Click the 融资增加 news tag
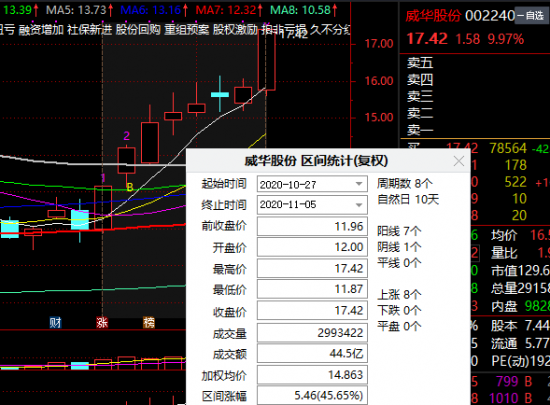 coord(41,30)
